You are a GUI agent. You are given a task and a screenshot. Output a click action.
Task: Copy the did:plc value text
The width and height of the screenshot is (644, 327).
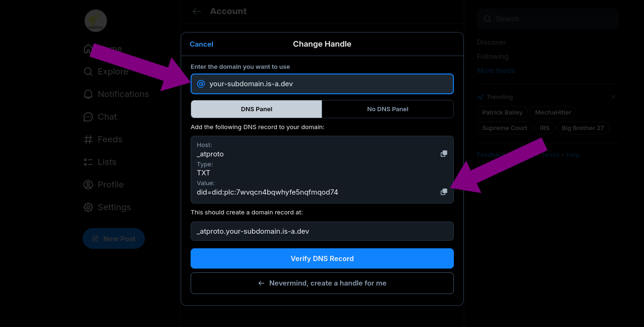click(443, 192)
